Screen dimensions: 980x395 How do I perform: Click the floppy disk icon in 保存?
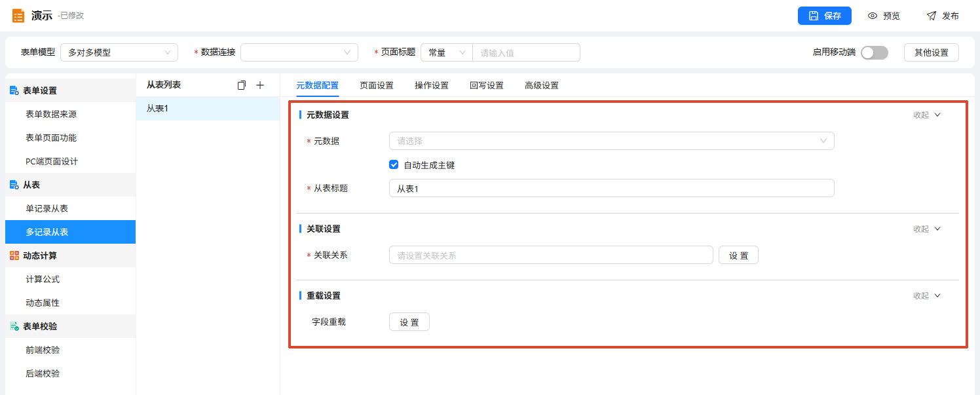(814, 16)
